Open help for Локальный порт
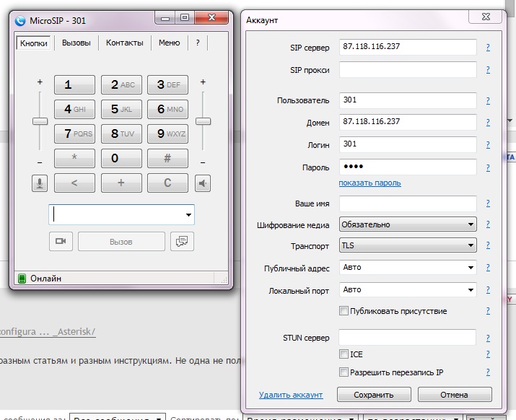Viewport: 516px width, 420px height. (488, 289)
